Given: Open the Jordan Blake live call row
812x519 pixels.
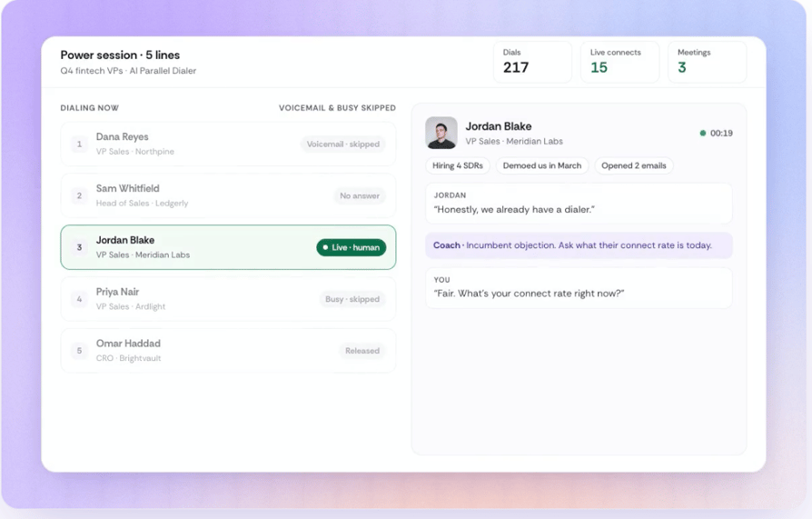Looking at the screenshot, I should (228, 247).
